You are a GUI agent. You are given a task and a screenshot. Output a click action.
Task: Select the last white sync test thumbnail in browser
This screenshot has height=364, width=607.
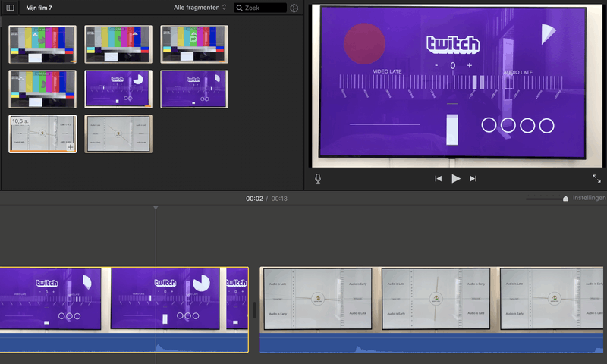[118, 133]
